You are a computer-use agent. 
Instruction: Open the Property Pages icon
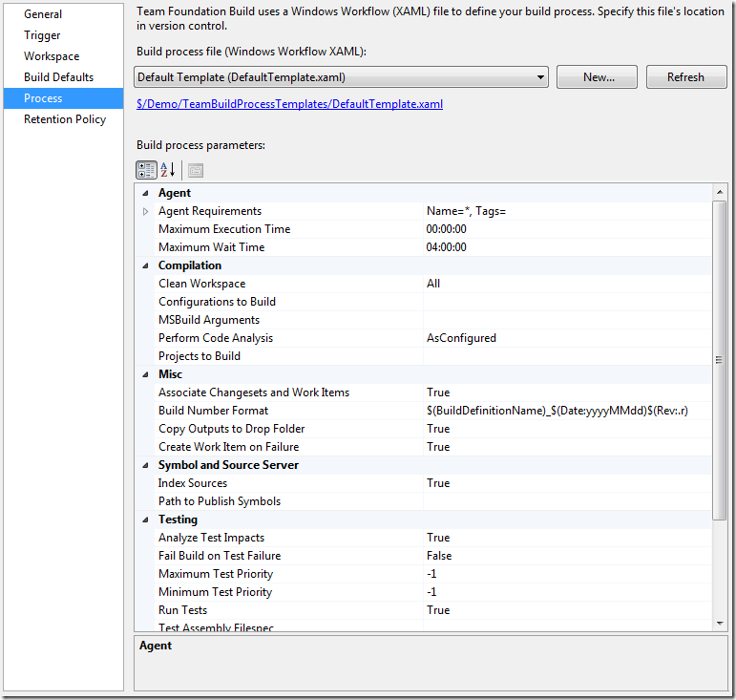pos(196,170)
